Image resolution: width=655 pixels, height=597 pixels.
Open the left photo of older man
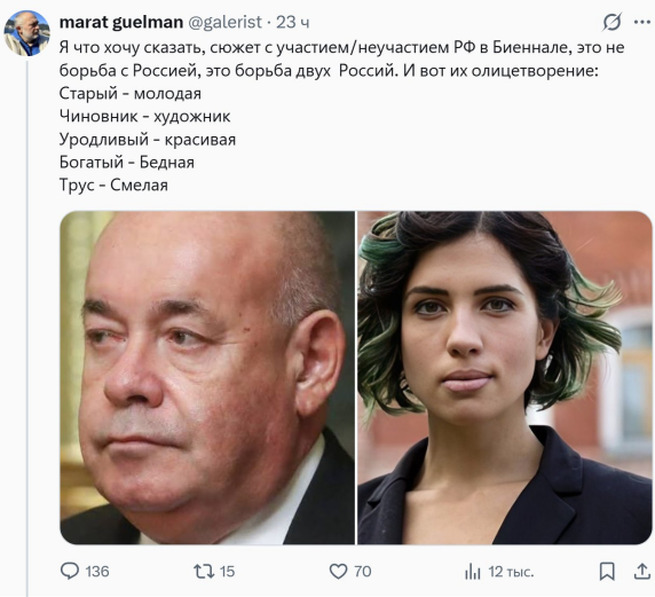point(207,378)
